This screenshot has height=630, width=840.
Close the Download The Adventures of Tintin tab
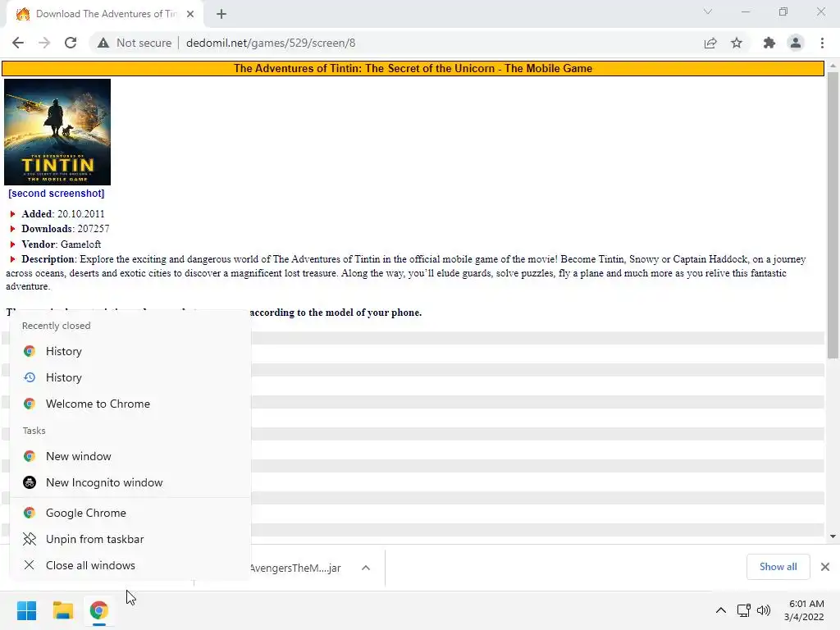190,14
